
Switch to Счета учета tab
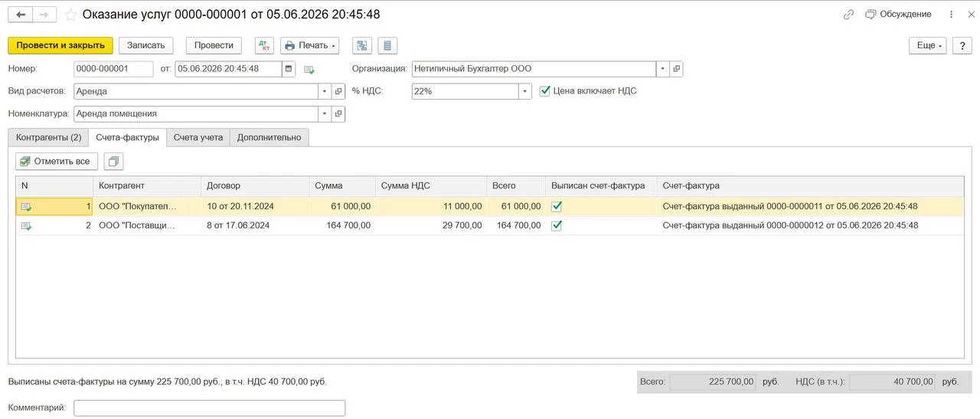click(198, 138)
